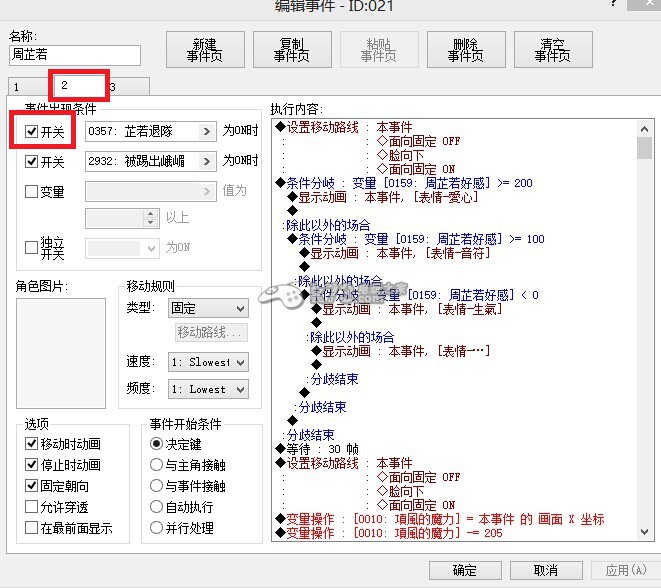Image resolution: width=661 pixels, height=588 pixels.
Task: Switch to event page tab 3
Action: (113, 87)
